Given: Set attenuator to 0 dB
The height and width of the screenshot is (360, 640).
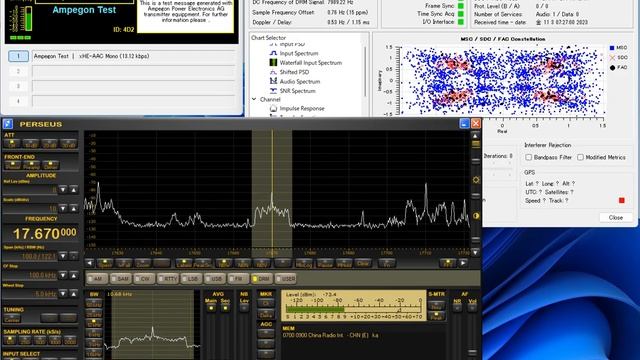Looking at the screenshot, I should coord(12,144).
